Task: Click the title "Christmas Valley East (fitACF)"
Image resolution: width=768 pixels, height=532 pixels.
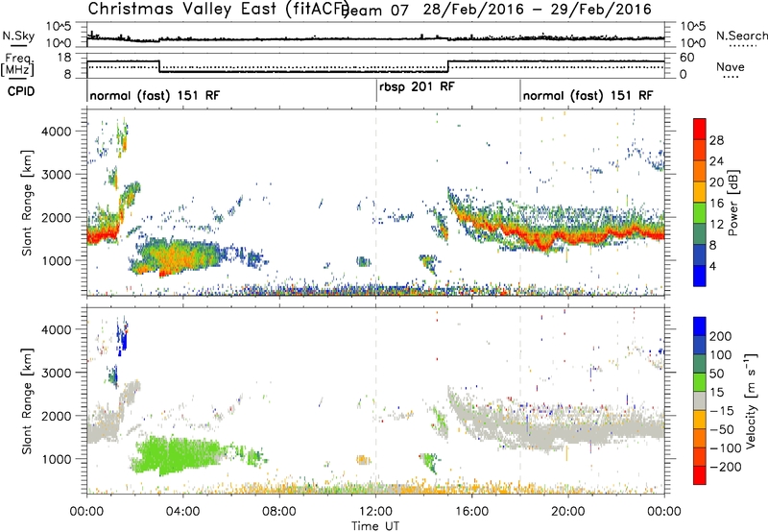Action: coord(219,9)
